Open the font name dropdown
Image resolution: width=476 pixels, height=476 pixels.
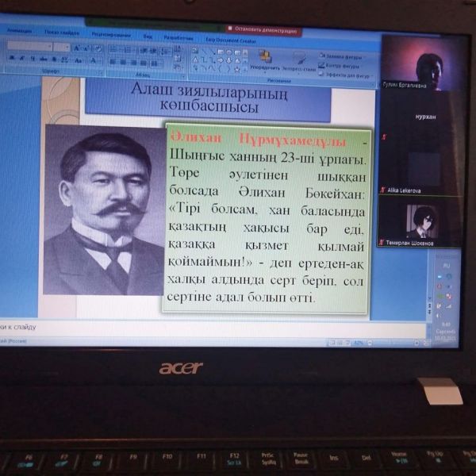[48, 47]
